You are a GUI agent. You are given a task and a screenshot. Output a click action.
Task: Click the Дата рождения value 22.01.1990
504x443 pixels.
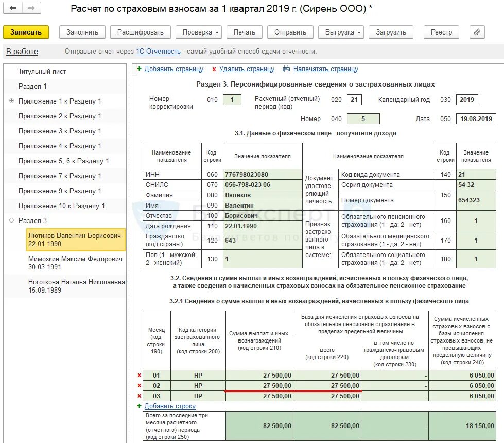click(263, 226)
